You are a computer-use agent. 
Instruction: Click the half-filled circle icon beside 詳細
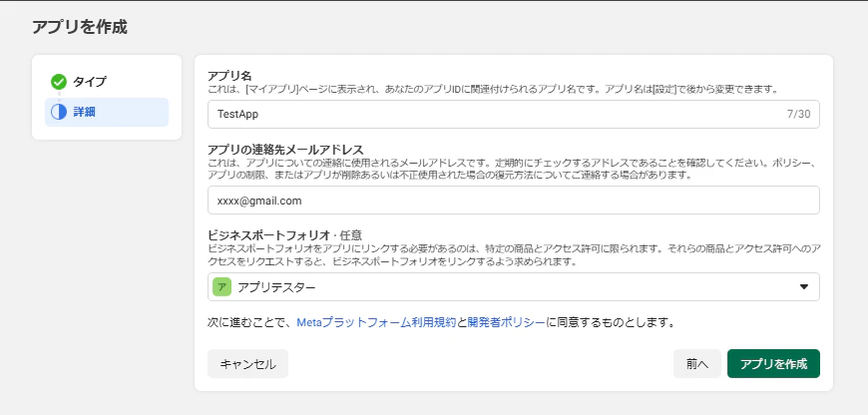[x=59, y=112]
